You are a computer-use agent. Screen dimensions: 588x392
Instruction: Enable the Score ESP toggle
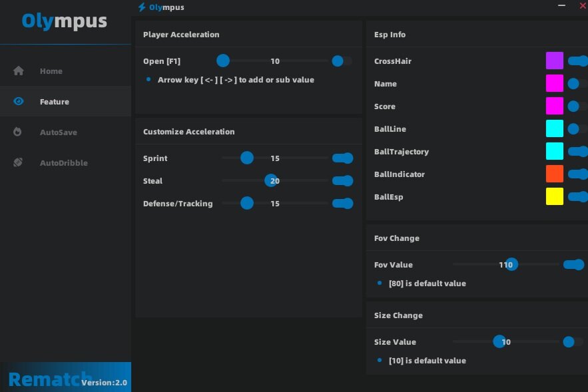point(577,106)
